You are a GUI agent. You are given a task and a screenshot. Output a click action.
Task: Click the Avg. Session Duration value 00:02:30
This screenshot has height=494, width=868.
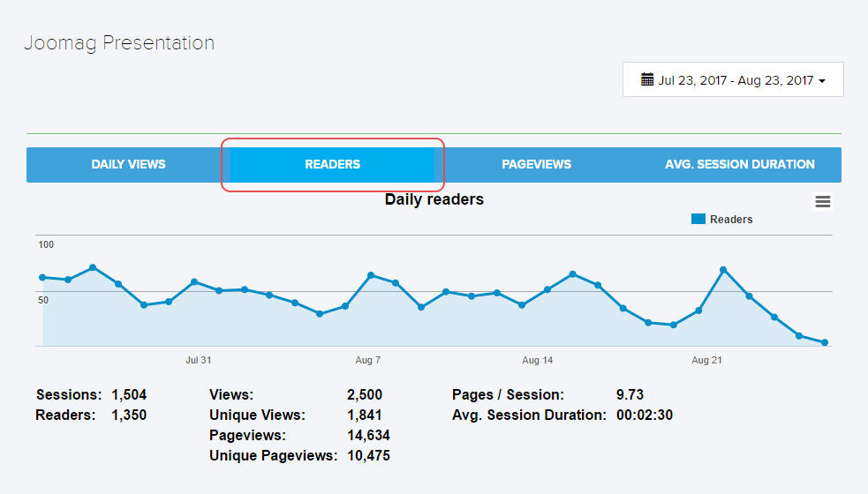coord(645,415)
